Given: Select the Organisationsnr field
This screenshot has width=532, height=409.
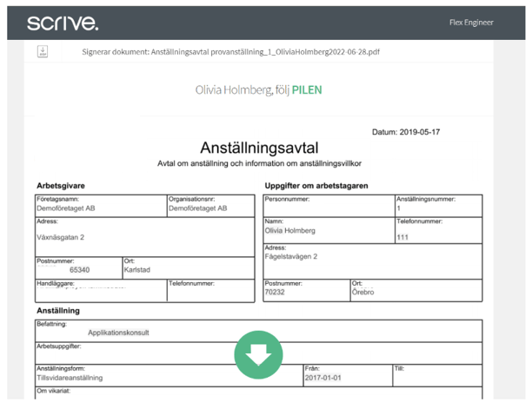Looking at the screenshot, I should click(x=209, y=205).
